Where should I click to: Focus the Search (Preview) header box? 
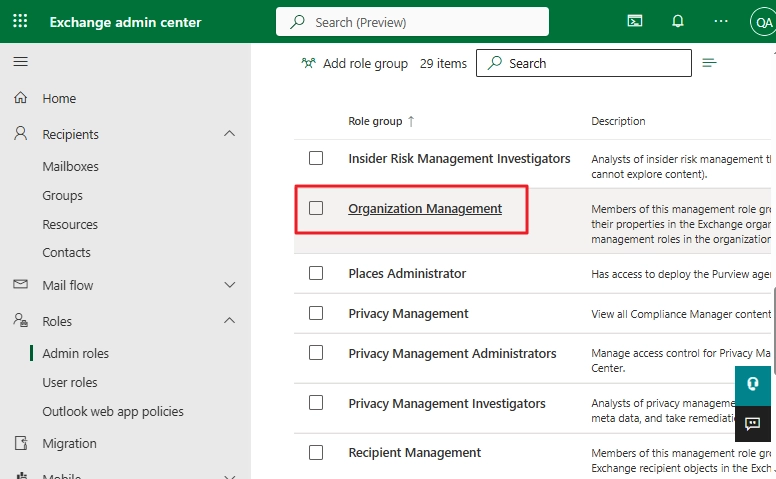412,22
